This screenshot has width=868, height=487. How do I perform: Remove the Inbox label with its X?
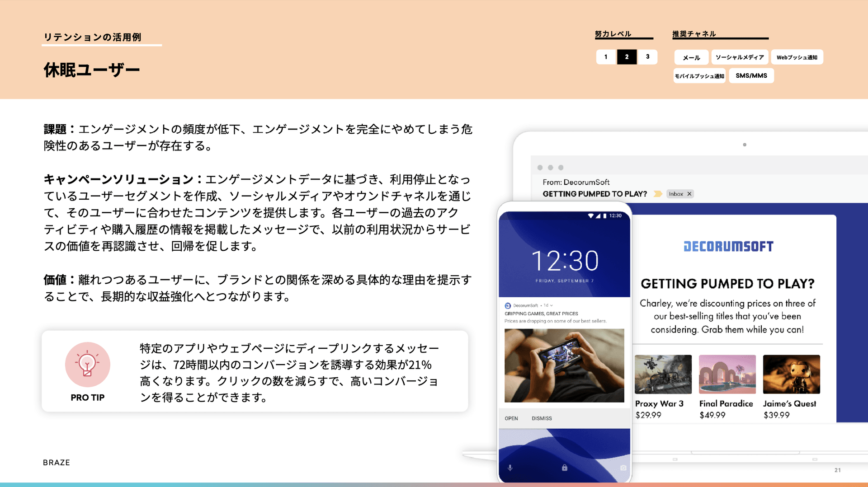pyautogui.click(x=689, y=194)
